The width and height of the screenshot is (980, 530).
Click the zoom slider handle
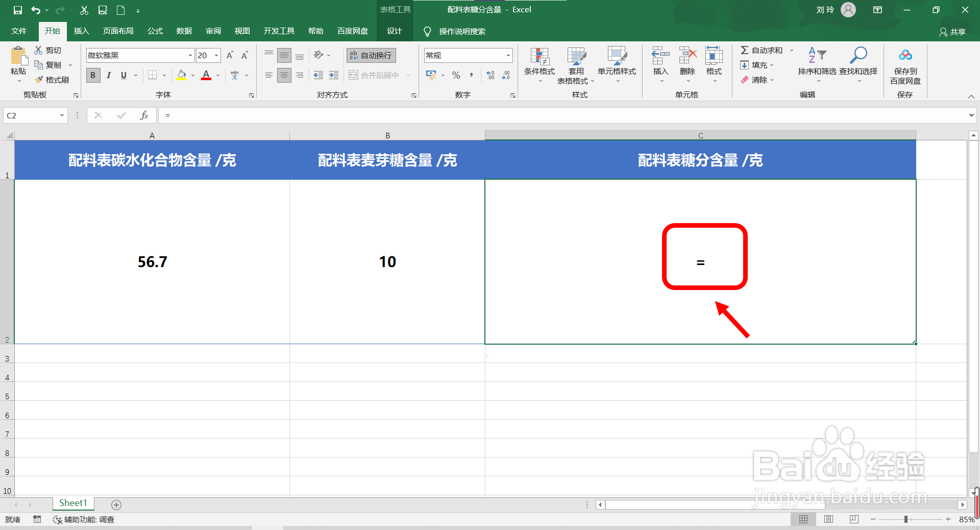906,519
